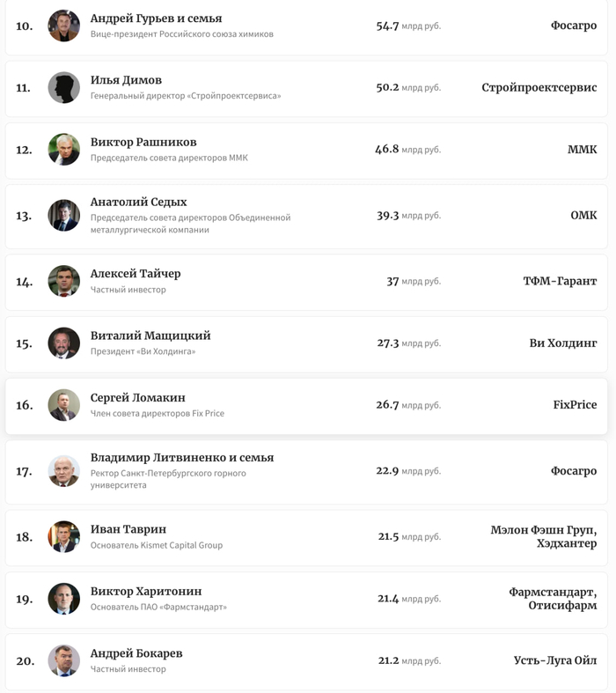Click the ТФМ-Гарант company name
Screen dimensions: 616x693
pos(560,282)
